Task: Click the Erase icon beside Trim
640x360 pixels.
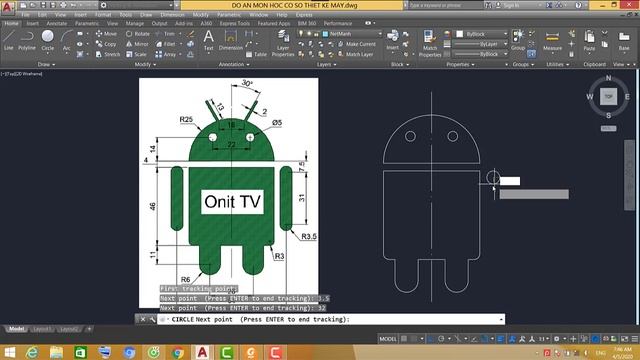Action: point(190,34)
